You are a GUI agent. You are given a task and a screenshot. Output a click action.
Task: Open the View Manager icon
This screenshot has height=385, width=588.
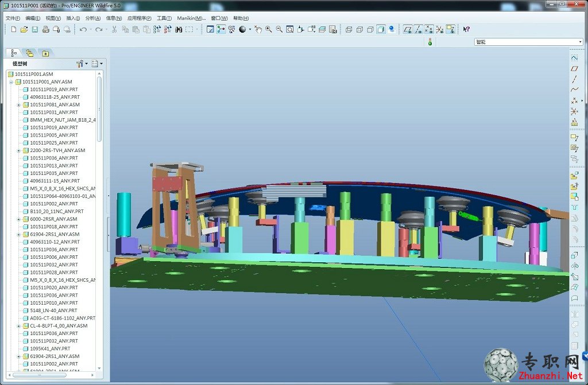tap(333, 29)
